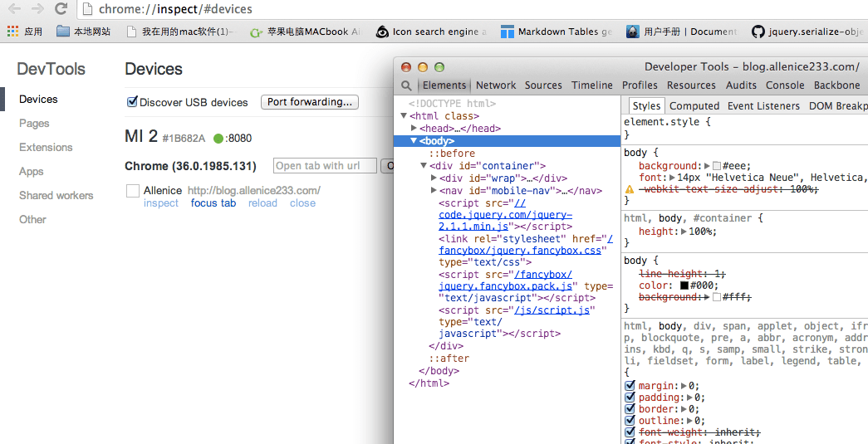This screenshot has height=444, width=868.
Task: Expand the background #eee shorthand arrow
Action: (x=707, y=165)
